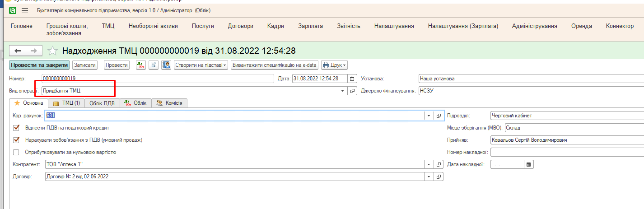Viewport: 644px width, 209px height.
Task: Expand the Контрагент dropdown arrow
Action: coord(428,164)
